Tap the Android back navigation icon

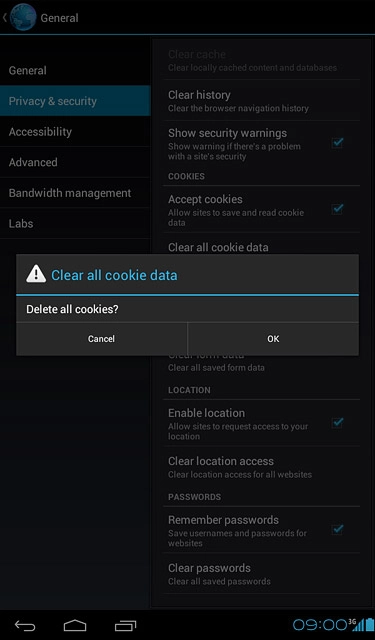(x=25, y=625)
